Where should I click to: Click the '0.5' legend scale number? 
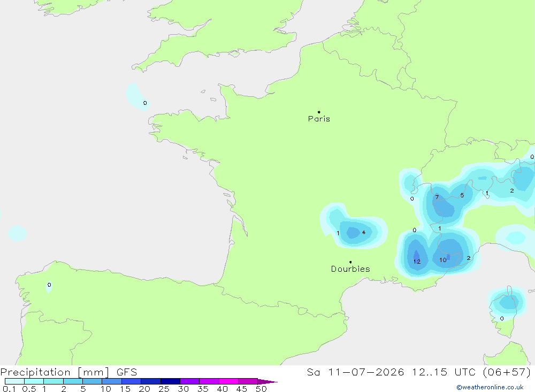click(x=29, y=389)
